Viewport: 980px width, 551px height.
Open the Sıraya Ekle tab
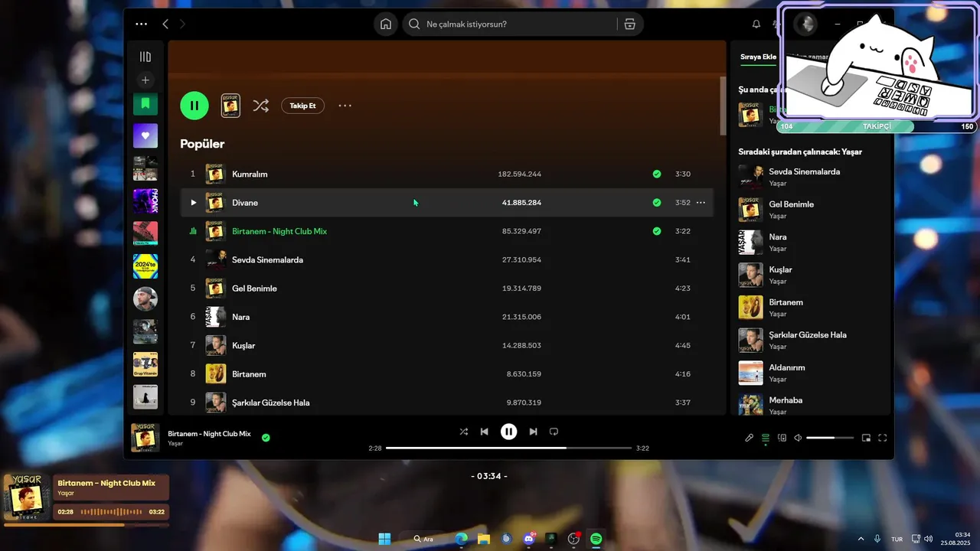tap(758, 57)
